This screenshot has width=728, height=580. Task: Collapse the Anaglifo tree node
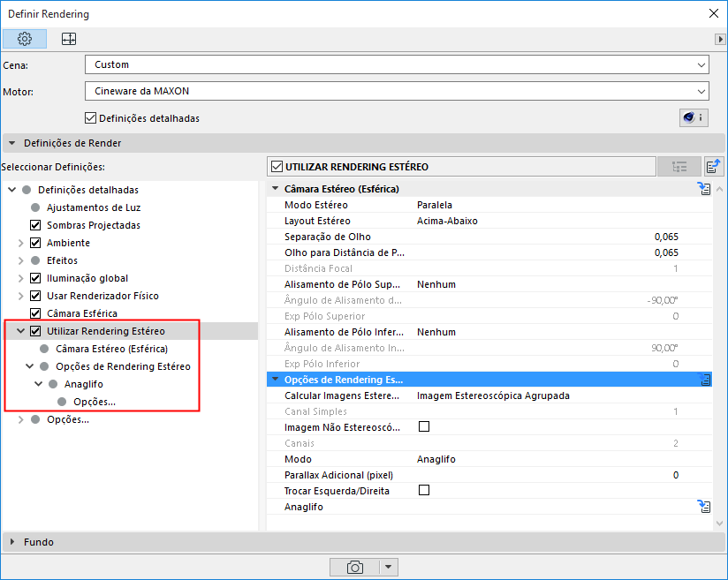[39, 384]
